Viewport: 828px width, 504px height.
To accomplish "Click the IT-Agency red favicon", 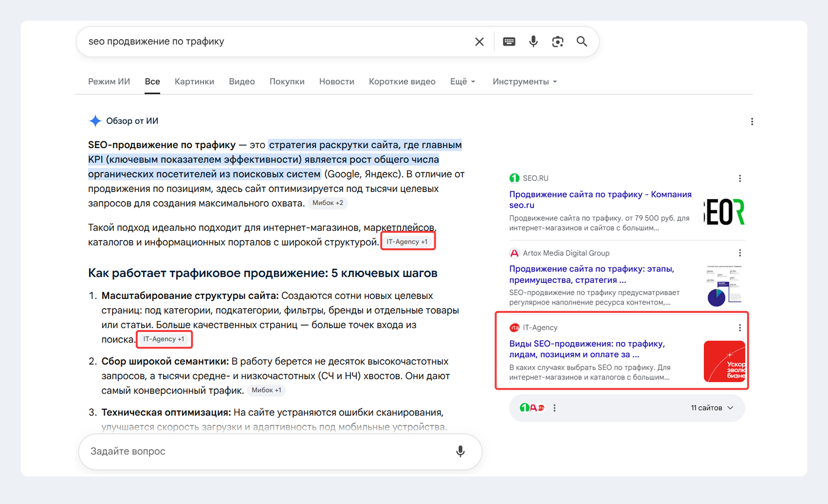I will [x=514, y=327].
